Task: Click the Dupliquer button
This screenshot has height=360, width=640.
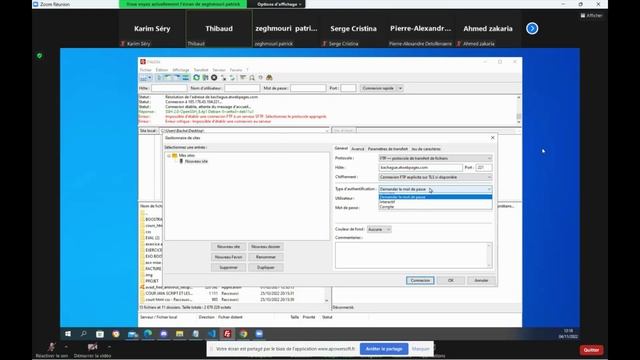Action: pyautogui.click(x=266, y=268)
